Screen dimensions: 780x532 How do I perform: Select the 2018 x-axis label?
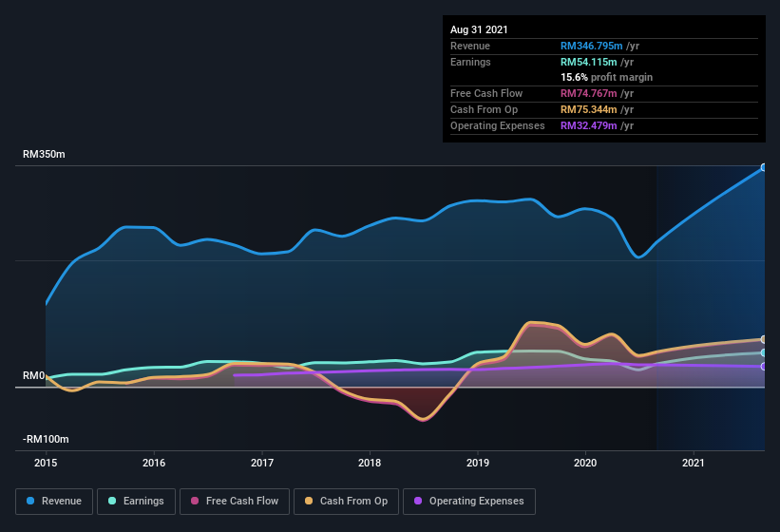tap(370, 463)
